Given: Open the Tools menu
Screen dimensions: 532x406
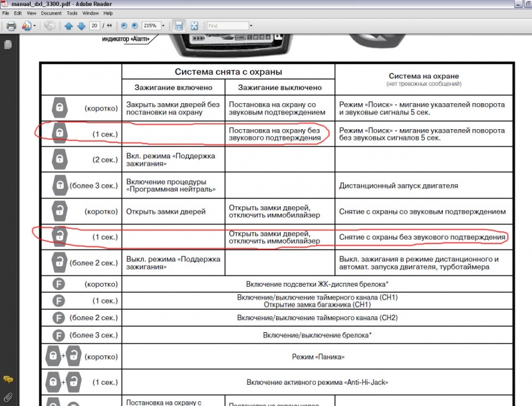Looking at the screenshot, I should (72, 13).
